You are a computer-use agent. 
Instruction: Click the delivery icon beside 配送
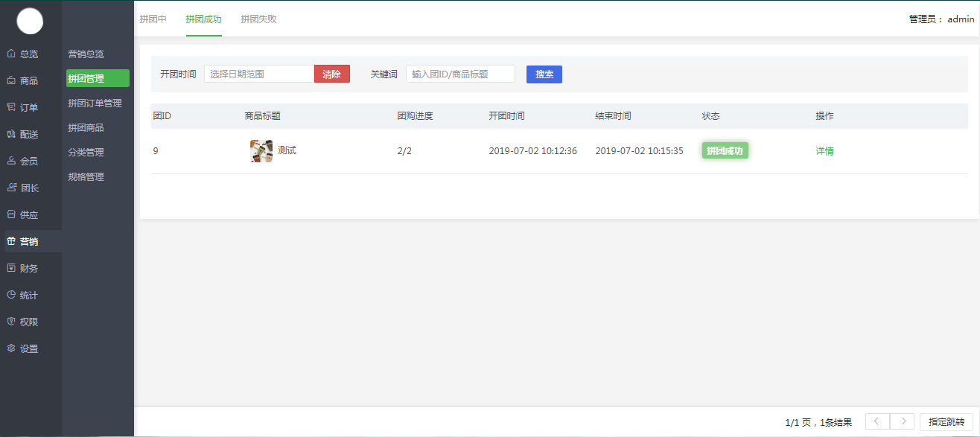pos(11,134)
